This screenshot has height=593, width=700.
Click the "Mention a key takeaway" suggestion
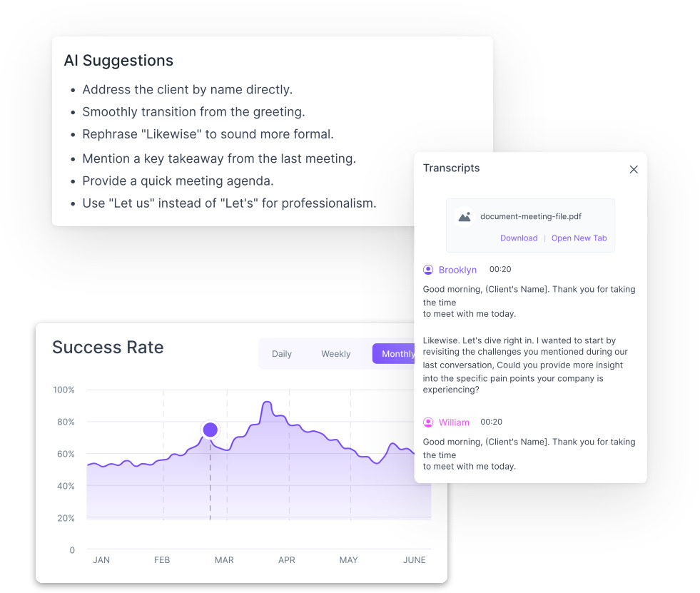point(218,158)
